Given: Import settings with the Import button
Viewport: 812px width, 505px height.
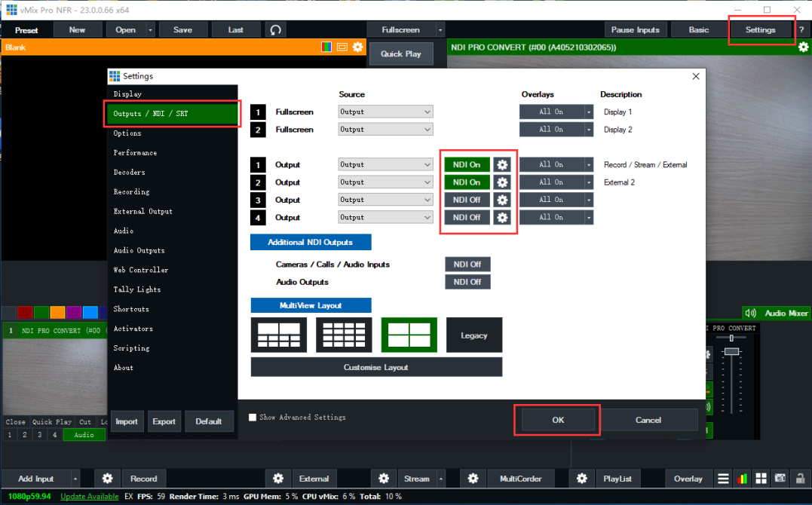Looking at the screenshot, I should [x=127, y=421].
